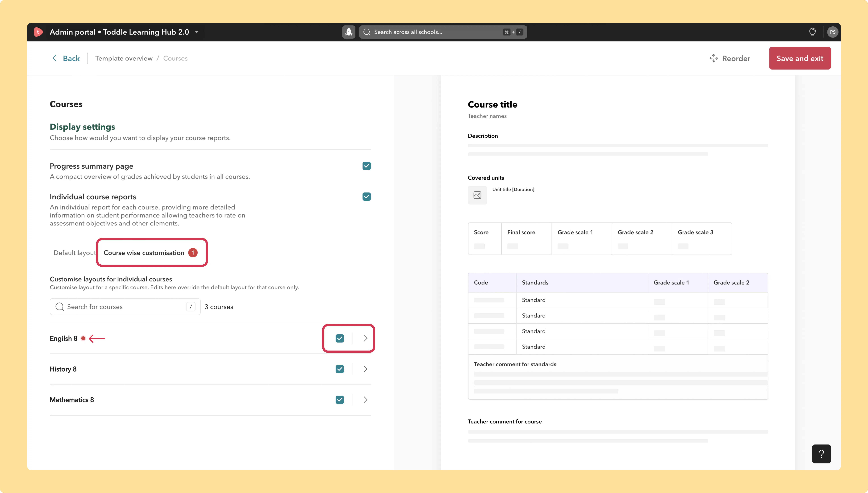868x493 pixels.
Task: Click the History 8 course name
Action: point(63,369)
